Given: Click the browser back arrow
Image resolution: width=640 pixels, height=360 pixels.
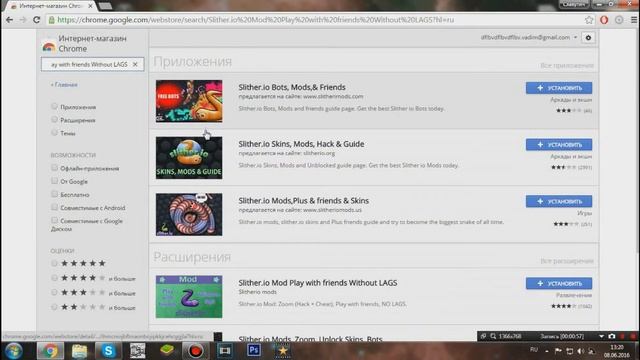Looking at the screenshot, I should click(x=9, y=20).
